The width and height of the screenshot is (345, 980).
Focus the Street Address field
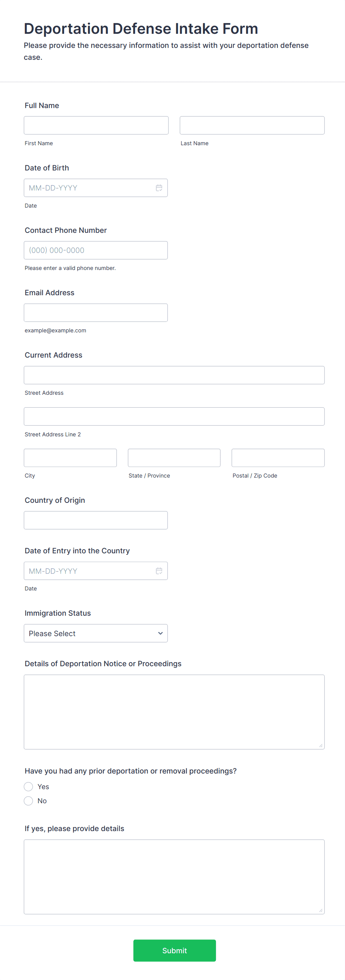(174, 375)
